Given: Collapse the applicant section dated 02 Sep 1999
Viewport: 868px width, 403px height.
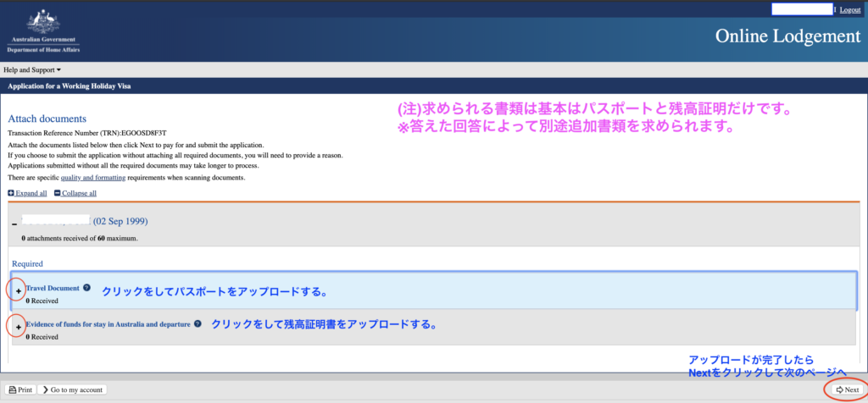Looking at the screenshot, I should pyautogui.click(x=14, y=223).
